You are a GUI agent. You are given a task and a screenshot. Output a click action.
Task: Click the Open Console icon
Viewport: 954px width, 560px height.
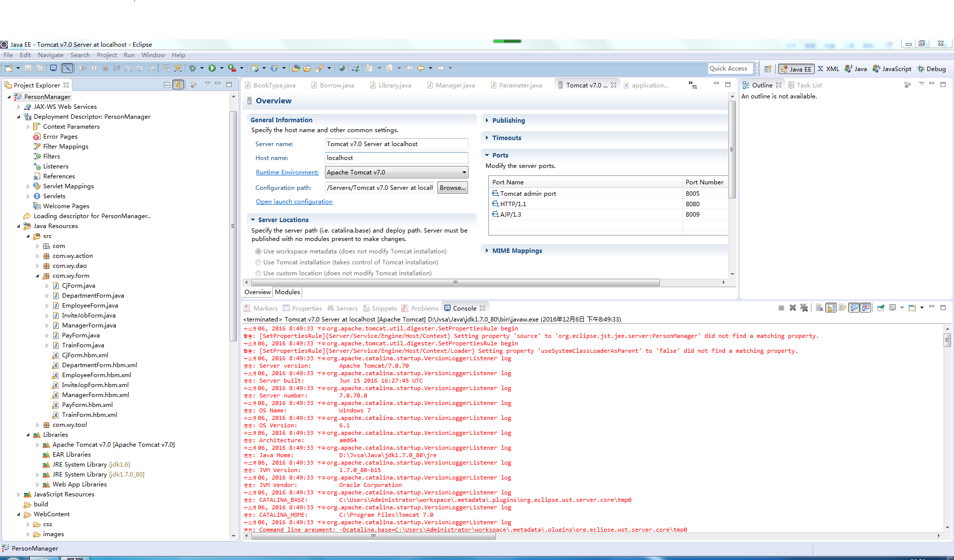pyautogui.click(x=912, y=308)
